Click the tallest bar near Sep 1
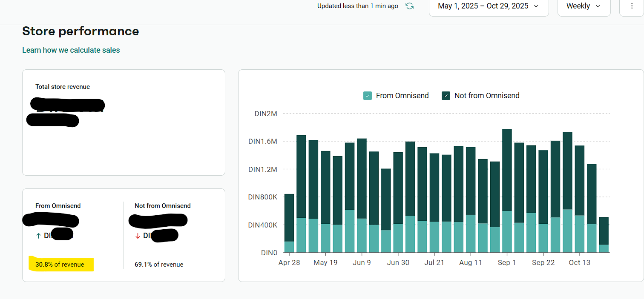The width and height of the screenshot is (644, 299). click(x=507, y=191)
